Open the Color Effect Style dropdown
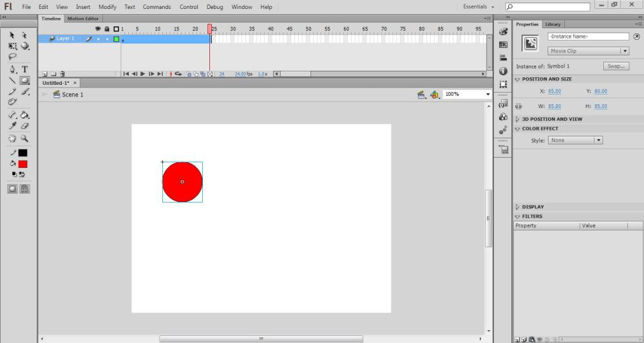Viewport: 644px width, 343px height. (575, 140)
